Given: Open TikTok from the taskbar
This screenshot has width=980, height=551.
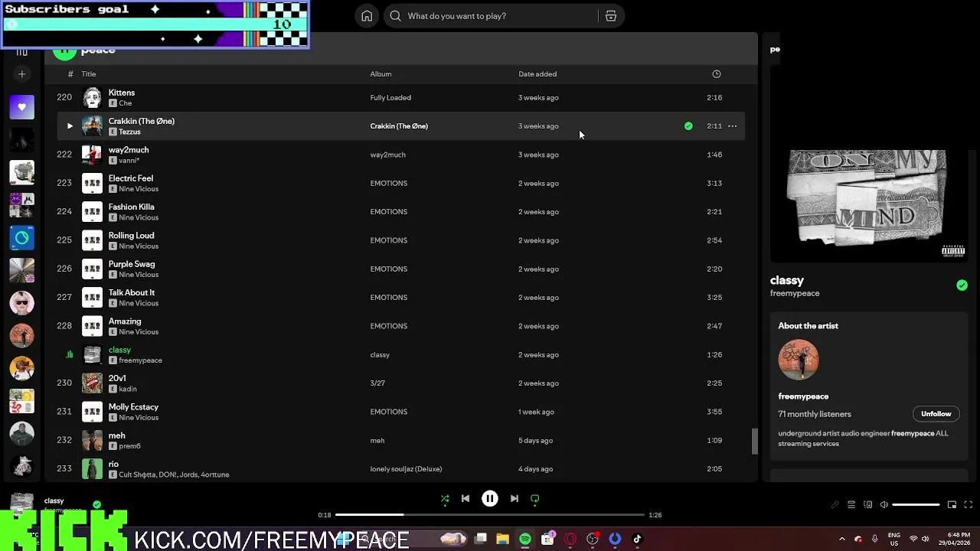Looking at the screenshot, I should click(637, 540).
